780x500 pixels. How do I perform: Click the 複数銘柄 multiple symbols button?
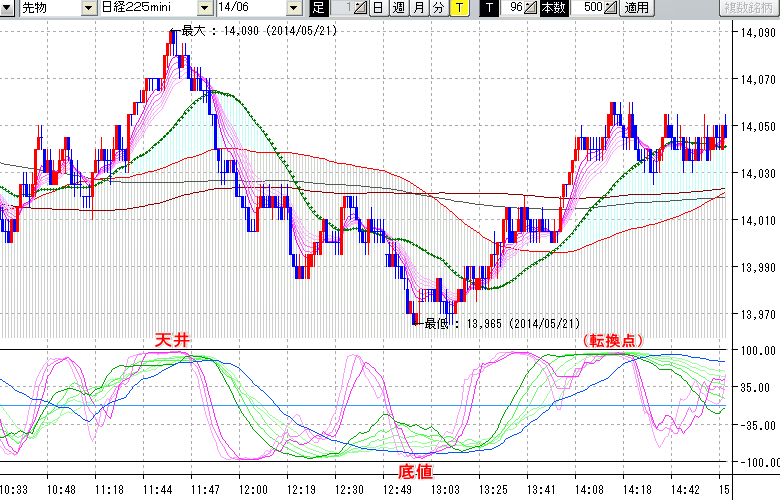[750, 8]
